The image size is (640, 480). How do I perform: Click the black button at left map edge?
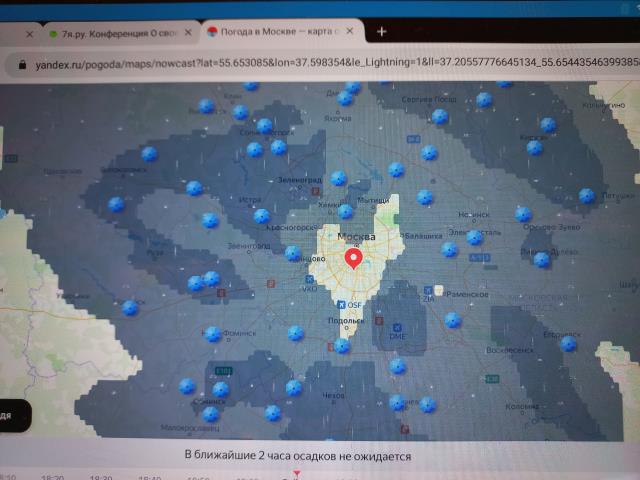point(10,413)
